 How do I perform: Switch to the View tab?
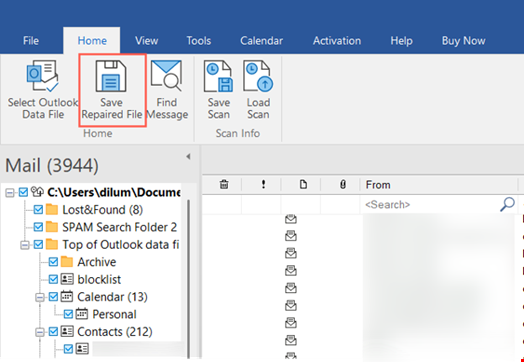pos(146,41)
